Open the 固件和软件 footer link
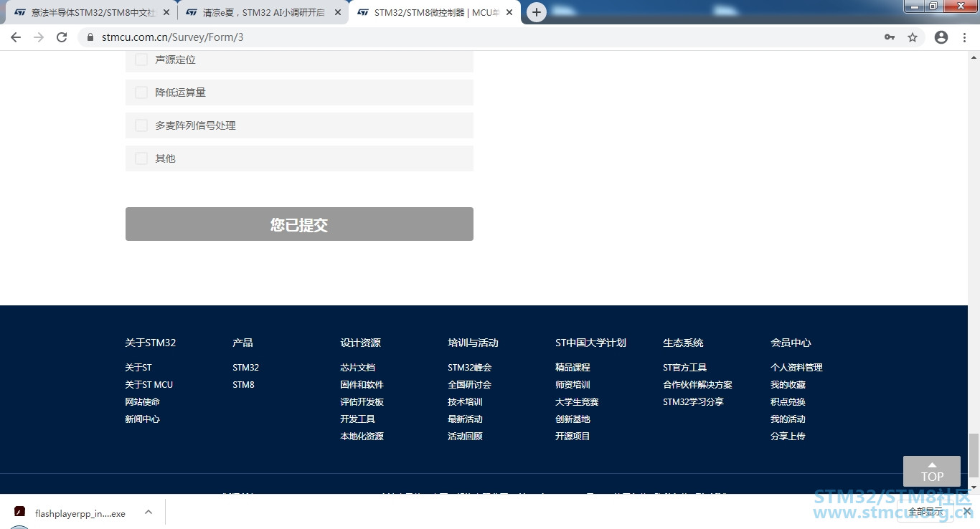 coord(362,385)
